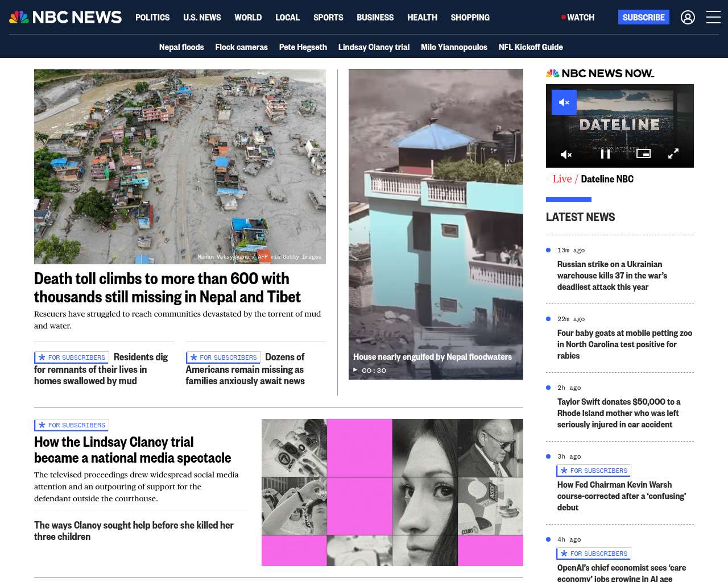Read the Death toll climbs headline story

(167, 288)
